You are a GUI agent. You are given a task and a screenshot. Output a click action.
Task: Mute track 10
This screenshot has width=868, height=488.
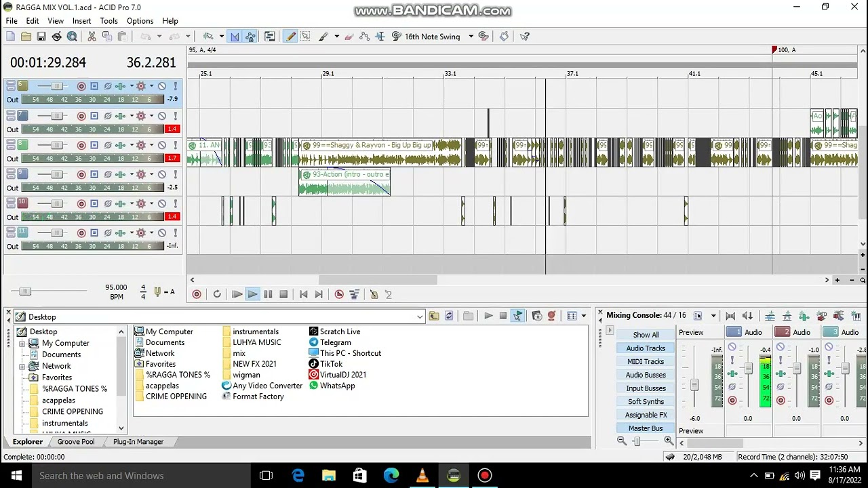pos(162,203)
